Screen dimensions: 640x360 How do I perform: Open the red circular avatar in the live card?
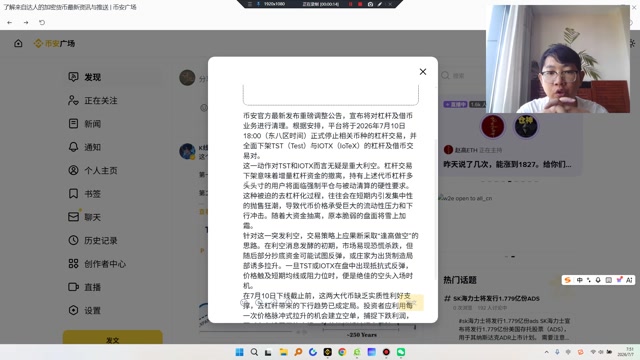(x=493, y=126)
